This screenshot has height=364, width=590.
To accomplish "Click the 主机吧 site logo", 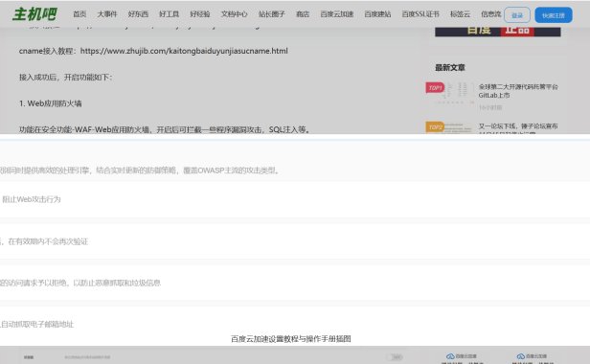I will pos(34,14).
